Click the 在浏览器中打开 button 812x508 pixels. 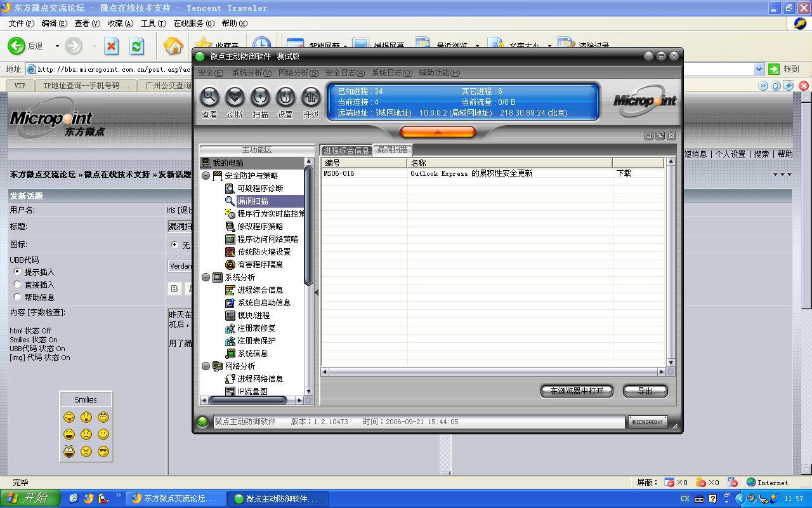pyautogui.click(x=577, y=391)
